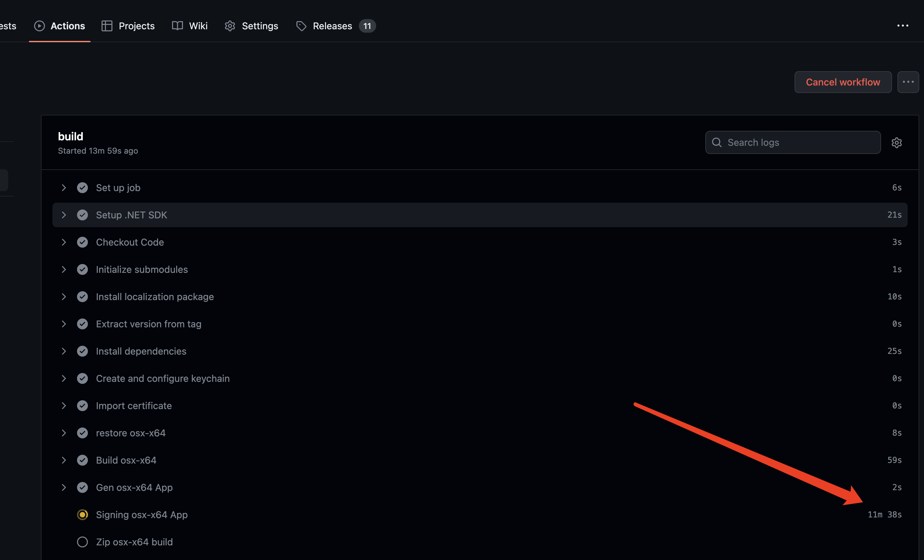Expand the Import certificate step
The height and width of the screenshot is (560, 924).
[64, 406]
